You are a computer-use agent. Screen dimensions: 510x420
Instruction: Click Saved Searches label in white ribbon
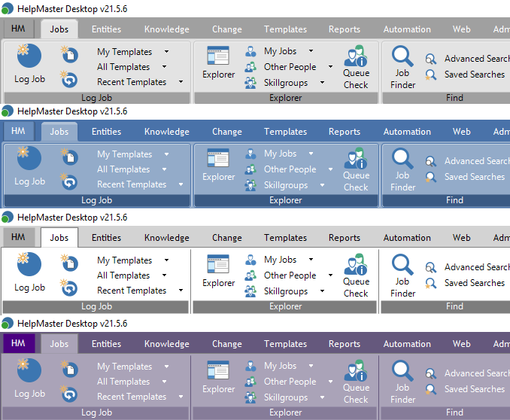475,283
